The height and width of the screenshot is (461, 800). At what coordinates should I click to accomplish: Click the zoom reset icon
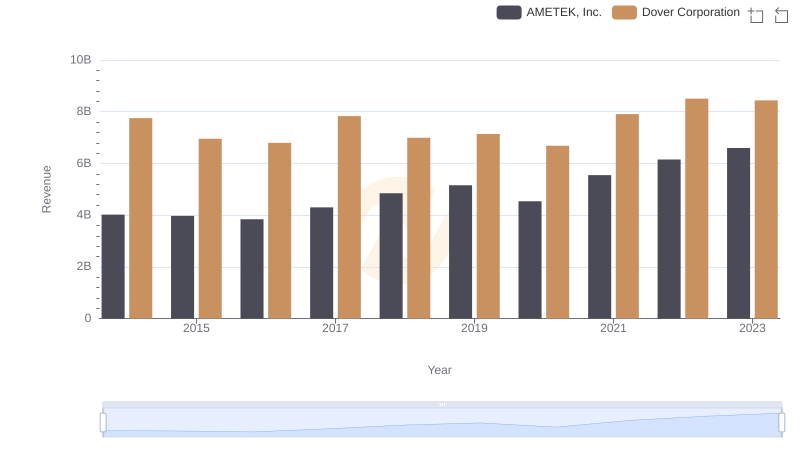click(x=781, y=14)
